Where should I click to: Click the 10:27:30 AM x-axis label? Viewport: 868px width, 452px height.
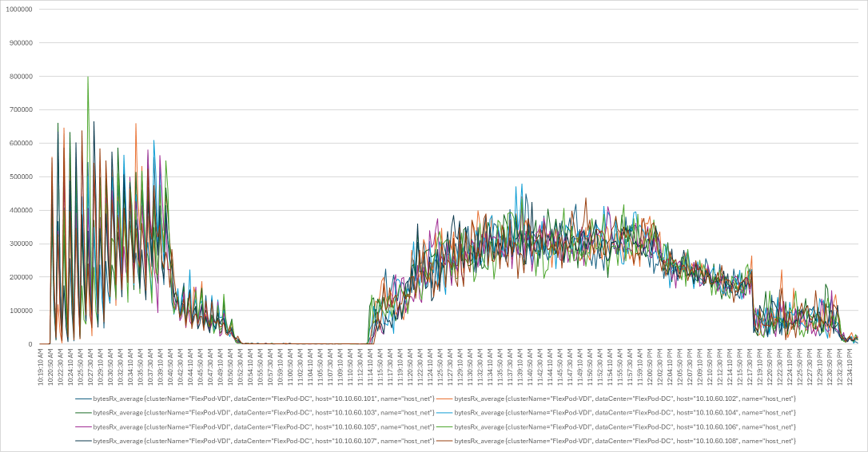point(91,368)
